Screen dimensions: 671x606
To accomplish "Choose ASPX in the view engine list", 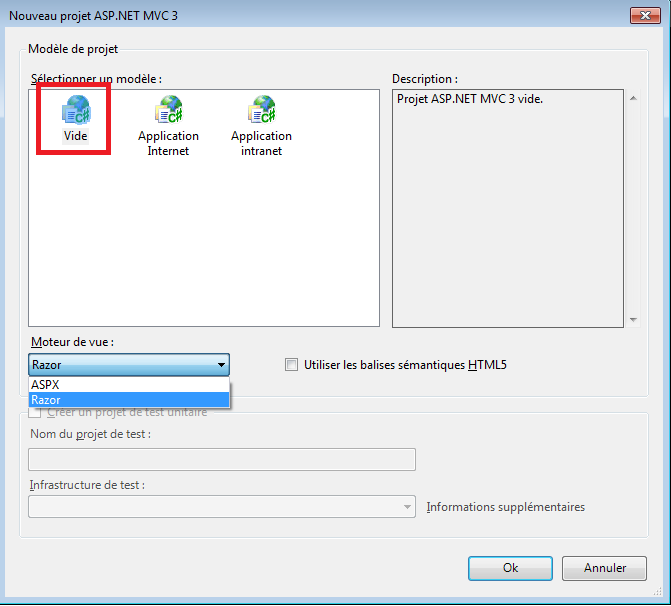I will click(x=129, y=384).
